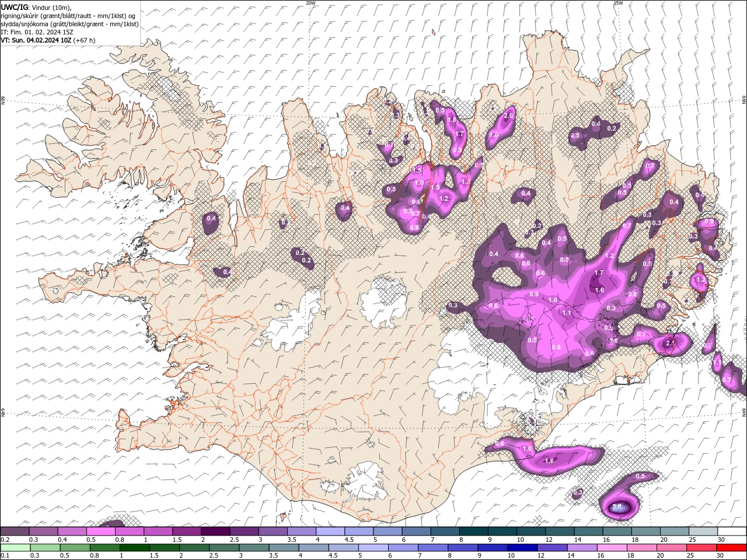747x560 pixels.
Task: Select the 25 red-pink swatch in rain legend
Action: pyautogui.click(x=701, y=547)
